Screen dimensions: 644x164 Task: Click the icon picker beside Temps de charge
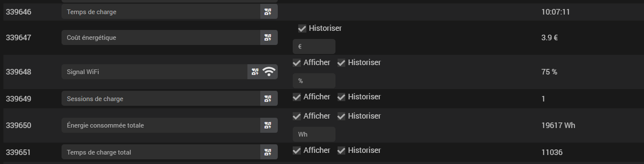tap(268, 12)
